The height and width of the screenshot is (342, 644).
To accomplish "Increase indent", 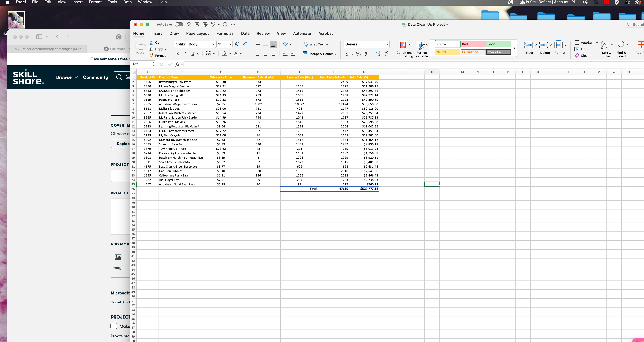I will 293,53.
